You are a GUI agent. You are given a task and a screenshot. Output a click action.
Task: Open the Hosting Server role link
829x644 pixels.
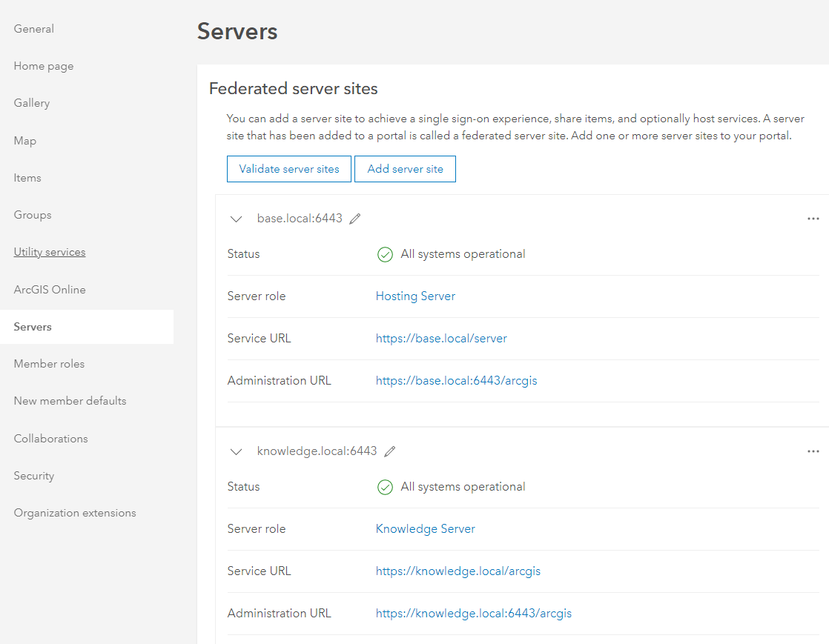[415, 296]
